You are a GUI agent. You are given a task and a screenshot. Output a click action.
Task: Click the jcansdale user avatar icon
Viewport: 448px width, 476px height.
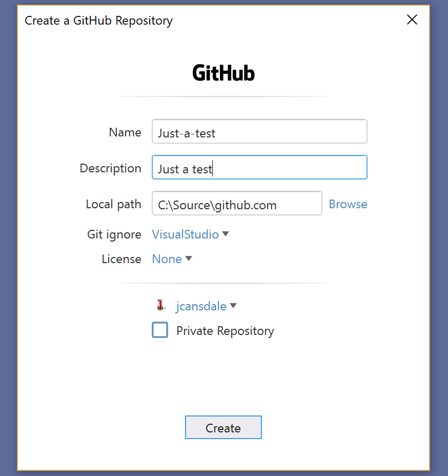click(x=160, y=305)
